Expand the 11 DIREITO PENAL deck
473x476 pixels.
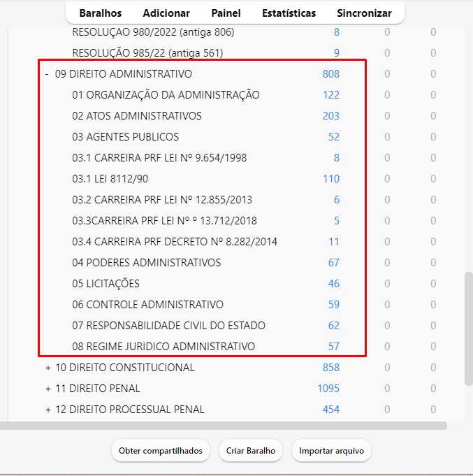(x=48, y=389)
